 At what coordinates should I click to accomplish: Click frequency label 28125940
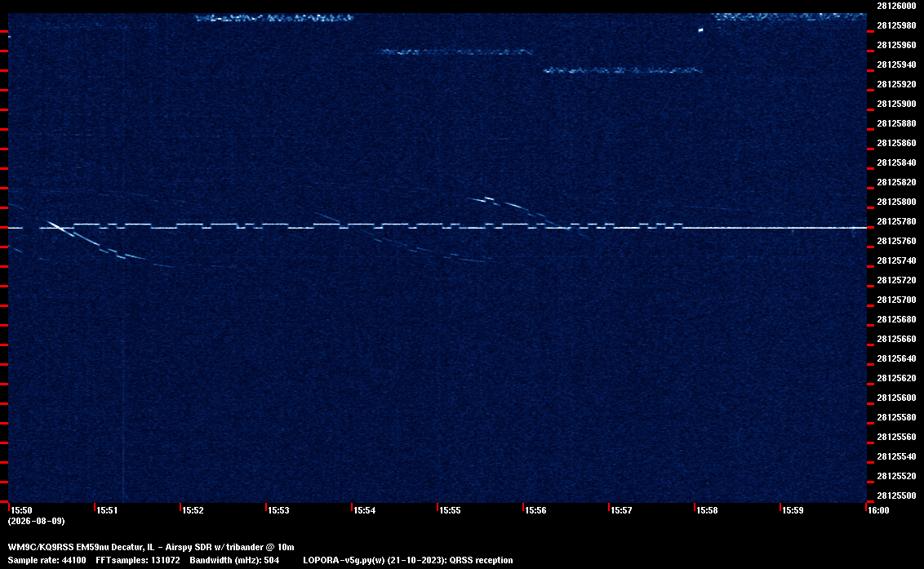[x=896, y=64]
